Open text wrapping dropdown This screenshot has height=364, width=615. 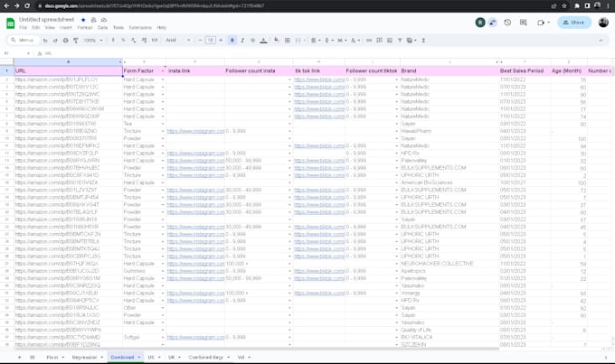pos(342,40)
